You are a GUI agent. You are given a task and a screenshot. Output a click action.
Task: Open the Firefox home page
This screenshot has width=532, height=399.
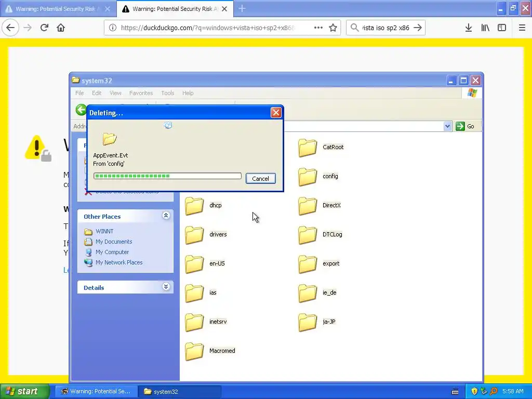[61, 28]
